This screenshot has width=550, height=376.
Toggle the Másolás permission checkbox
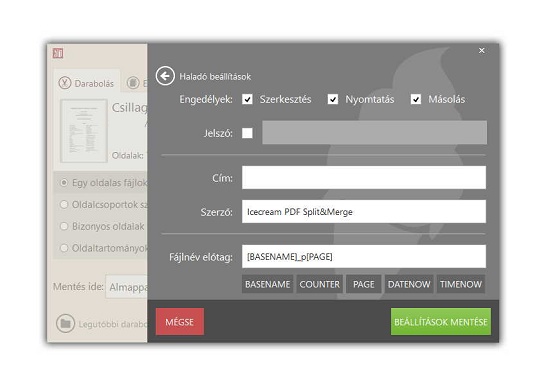pyautogui.click(x=416, y=99)
